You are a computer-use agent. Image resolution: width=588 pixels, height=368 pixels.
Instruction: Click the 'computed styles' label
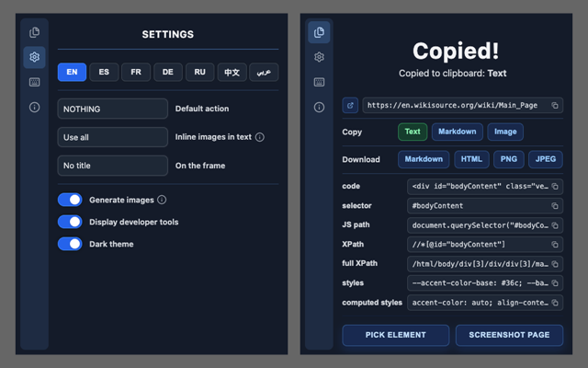point(372,303)
